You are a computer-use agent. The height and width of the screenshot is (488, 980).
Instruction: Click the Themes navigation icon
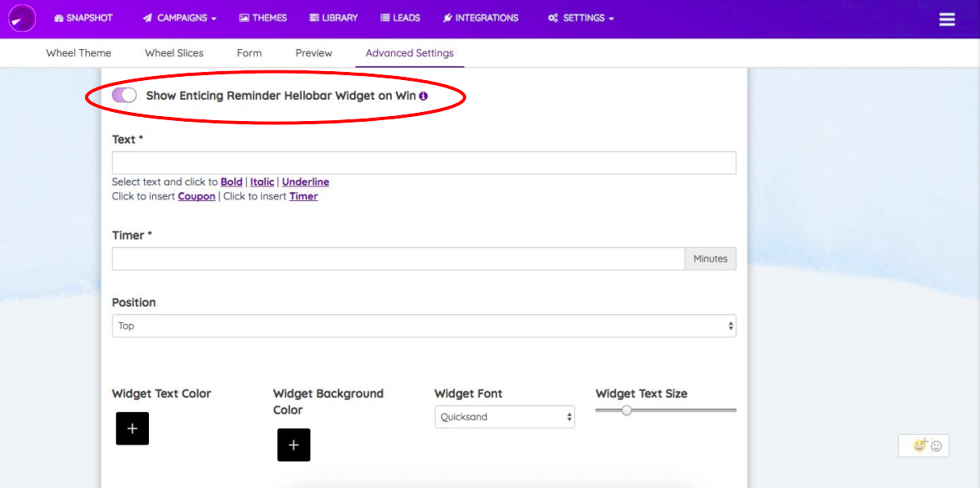coord(243,17)
